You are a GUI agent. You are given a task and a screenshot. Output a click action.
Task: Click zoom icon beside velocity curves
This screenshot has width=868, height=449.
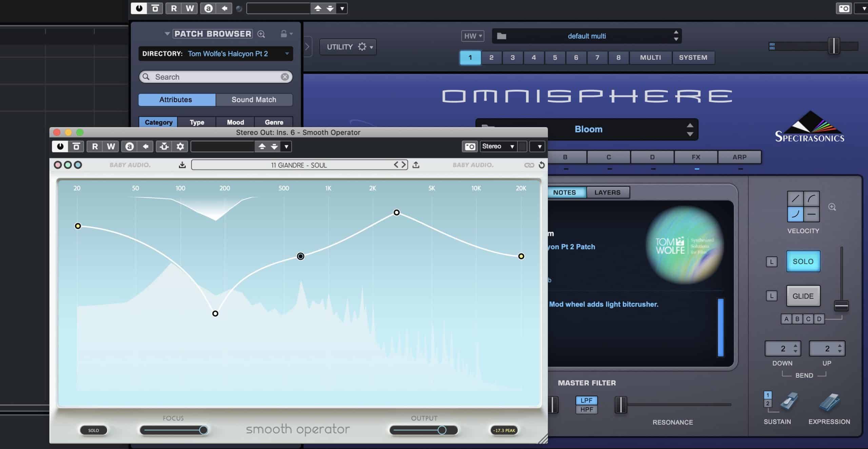(x=832, y=207)
